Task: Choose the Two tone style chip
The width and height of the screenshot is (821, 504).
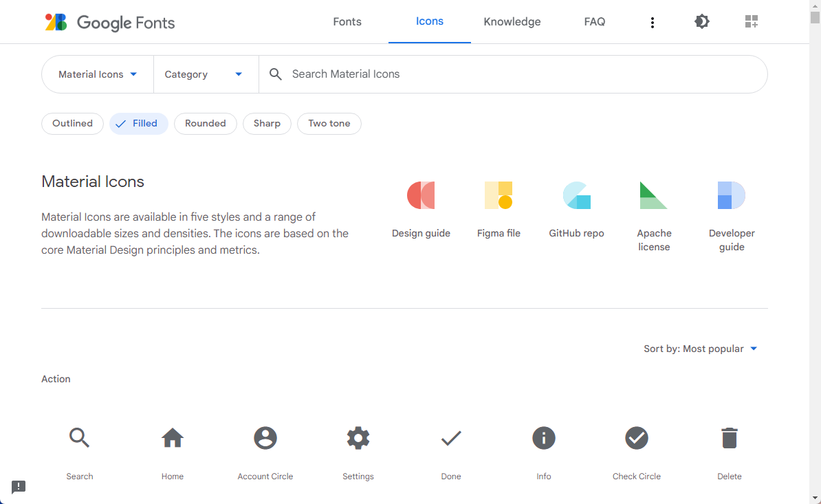Action: 329,124
